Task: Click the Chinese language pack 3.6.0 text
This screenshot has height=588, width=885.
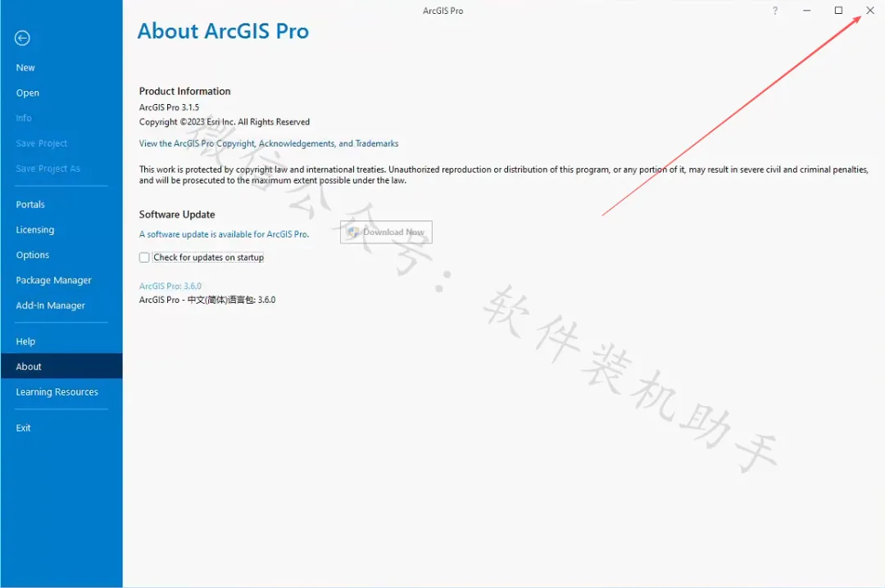Action: coord(207,300)
